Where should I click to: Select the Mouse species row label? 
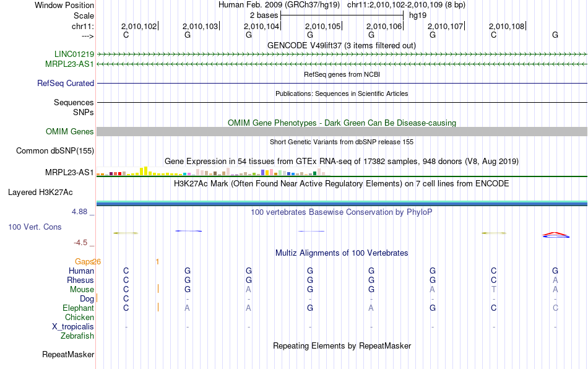coord(82,290)
